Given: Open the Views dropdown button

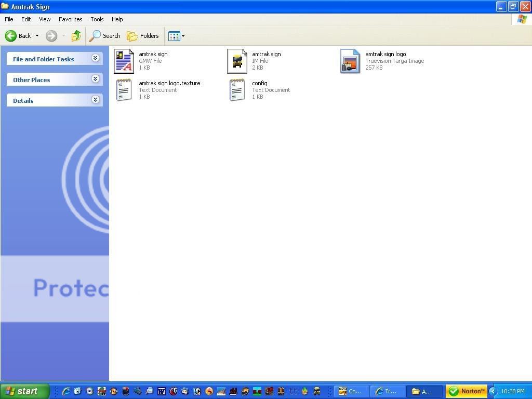Looking at the screenshot, I should [x=177, y=36].
